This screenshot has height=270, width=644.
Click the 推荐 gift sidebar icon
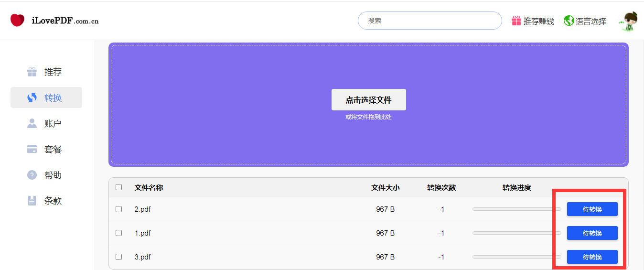tap(32, 72)
